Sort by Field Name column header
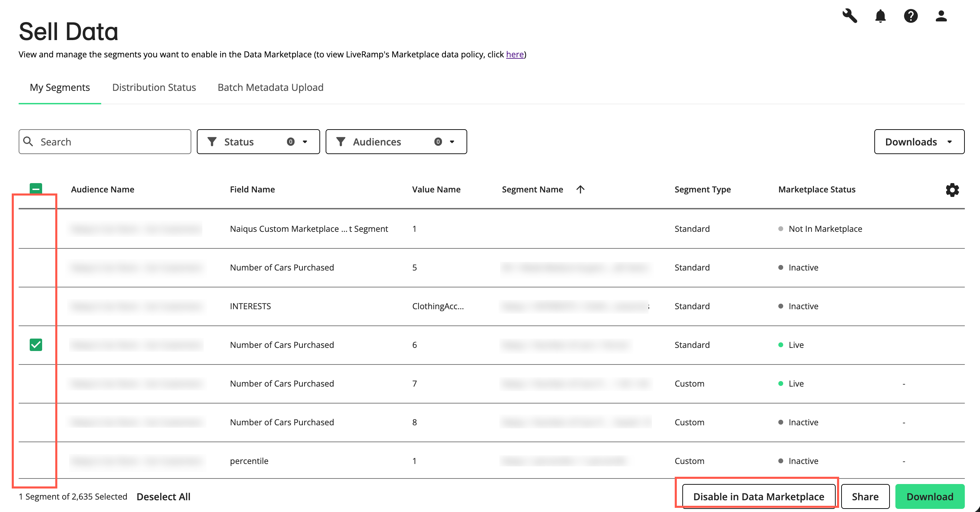Screen dimensions: 980x512 (252, 189)
